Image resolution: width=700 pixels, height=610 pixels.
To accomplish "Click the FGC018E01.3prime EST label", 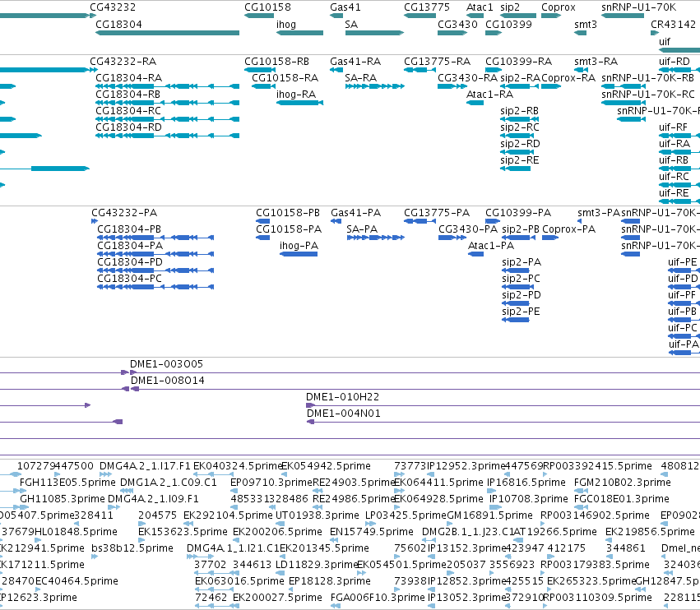I will point(621,499).
